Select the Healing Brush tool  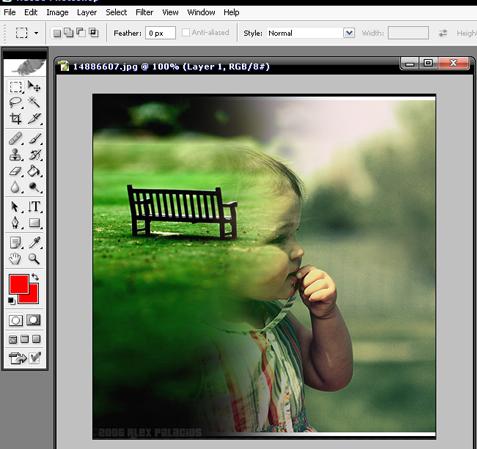pyautogui.click(x=15, y=138)
